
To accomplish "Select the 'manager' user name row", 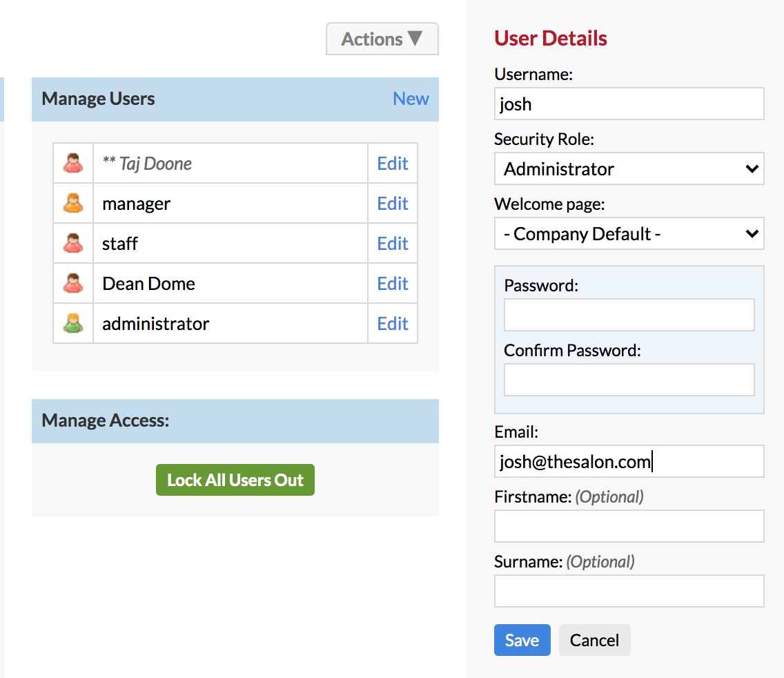I will tap(230, 203).
